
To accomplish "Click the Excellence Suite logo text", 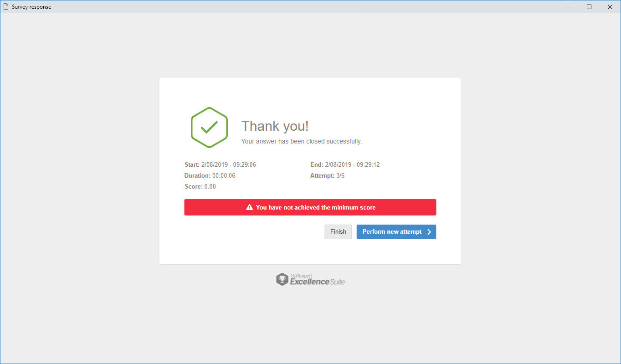I will 317,281.
